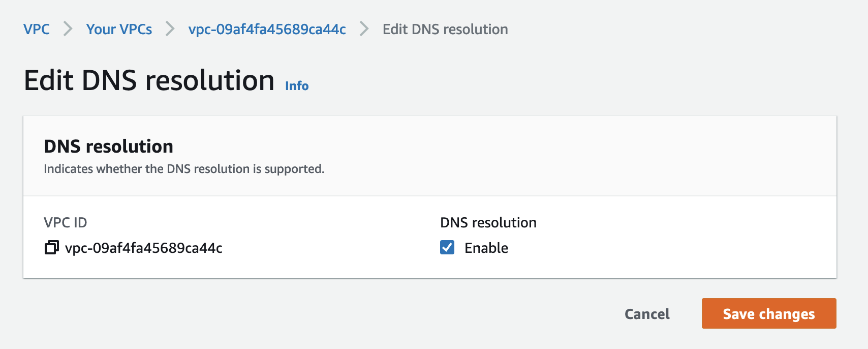Click the Info link beside the heading
The width and height of the screenshot is (868, 349).
click(x=296, y=85)
